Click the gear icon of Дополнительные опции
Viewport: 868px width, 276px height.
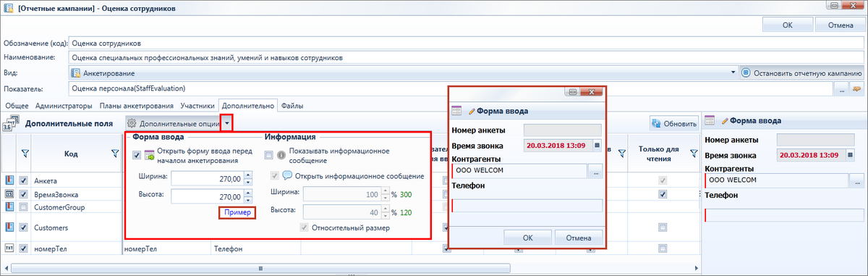pos(132,124)
